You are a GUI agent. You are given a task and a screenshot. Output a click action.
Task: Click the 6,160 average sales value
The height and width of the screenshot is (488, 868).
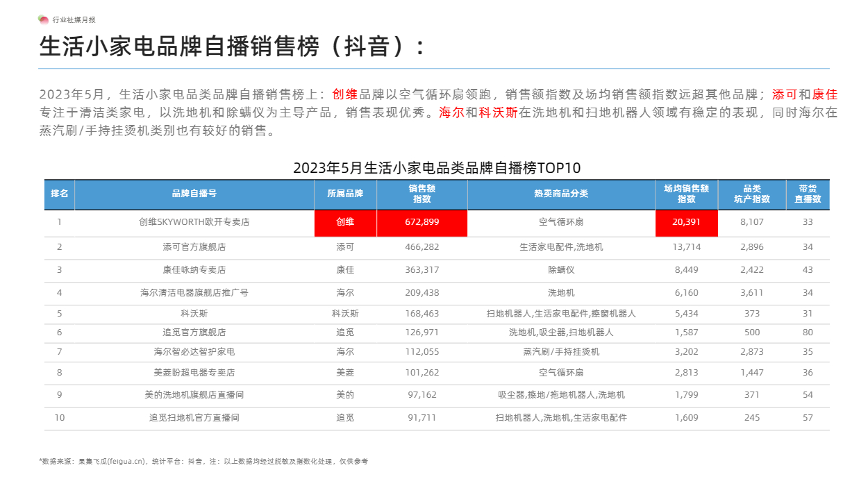(686, 293)
